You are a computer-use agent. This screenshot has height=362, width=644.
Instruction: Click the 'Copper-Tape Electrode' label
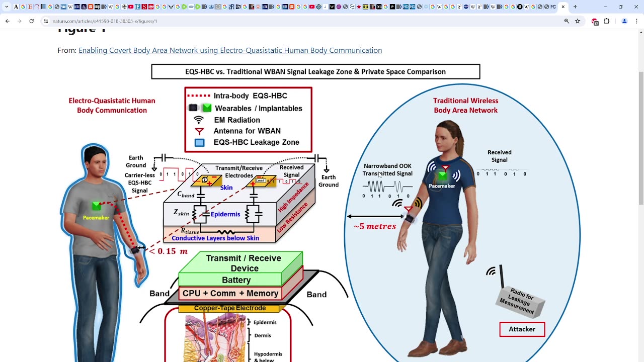point(230,308)
